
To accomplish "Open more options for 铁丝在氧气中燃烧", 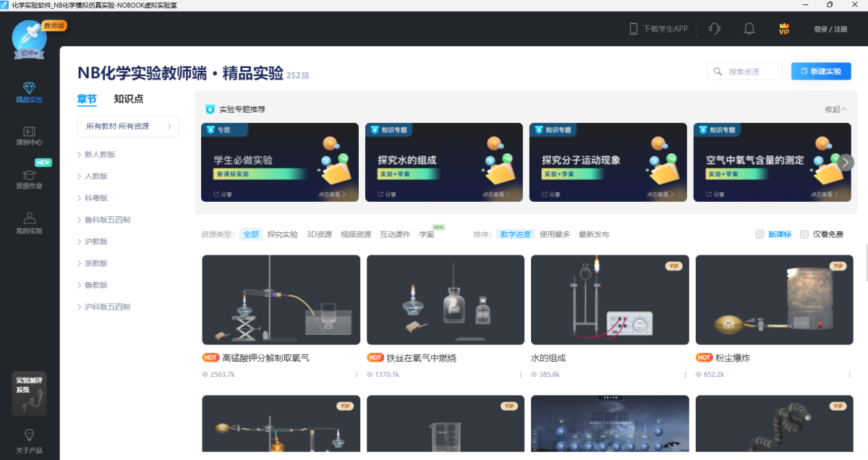I will point(520,375).
